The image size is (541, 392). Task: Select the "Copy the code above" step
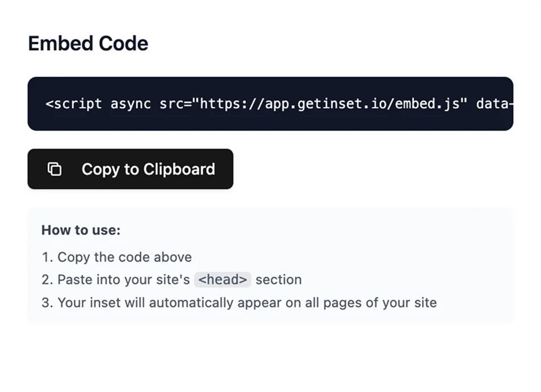[125, 257]
